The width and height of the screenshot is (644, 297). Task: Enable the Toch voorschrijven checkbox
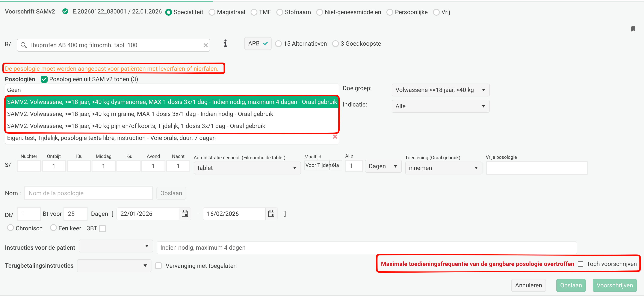click(x=580, y=264)
